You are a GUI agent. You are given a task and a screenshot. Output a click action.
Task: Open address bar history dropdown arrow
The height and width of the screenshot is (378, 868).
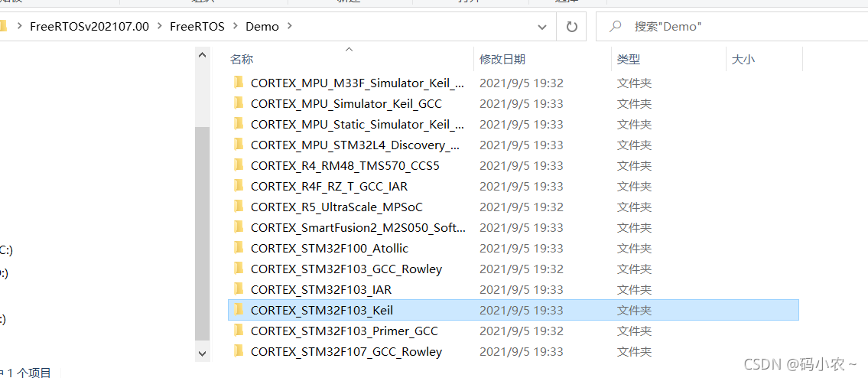pyautogui.click(x=543, y=26)
